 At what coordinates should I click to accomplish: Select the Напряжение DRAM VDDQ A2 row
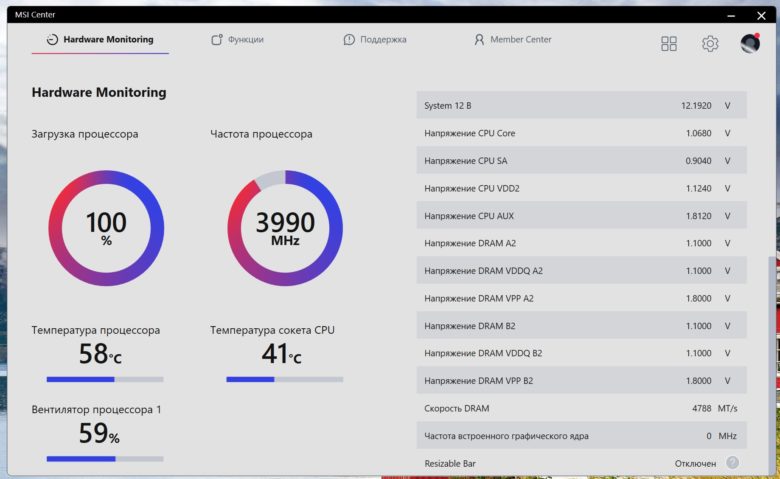coord(582,271)
